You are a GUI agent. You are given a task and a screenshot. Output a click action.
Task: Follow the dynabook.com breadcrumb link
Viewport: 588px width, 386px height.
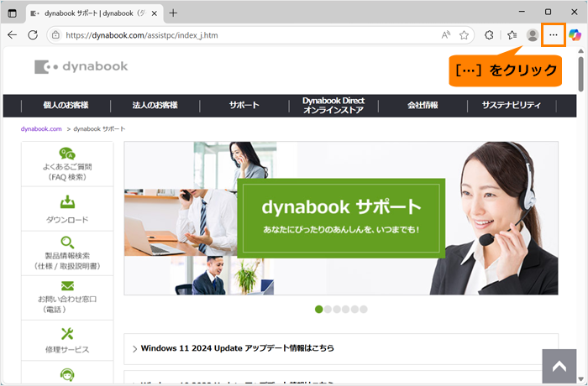(41, 129)
